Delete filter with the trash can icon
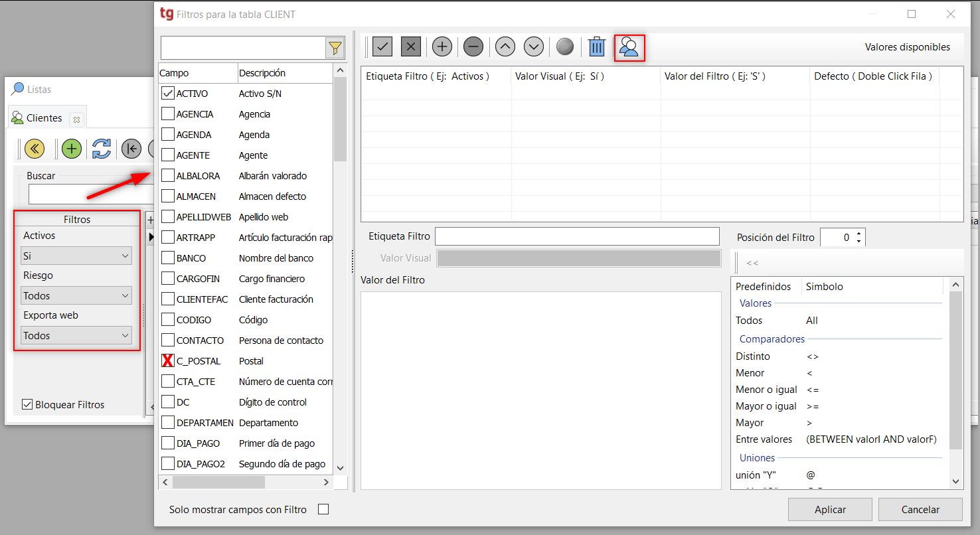 click(x=598, y=47)
